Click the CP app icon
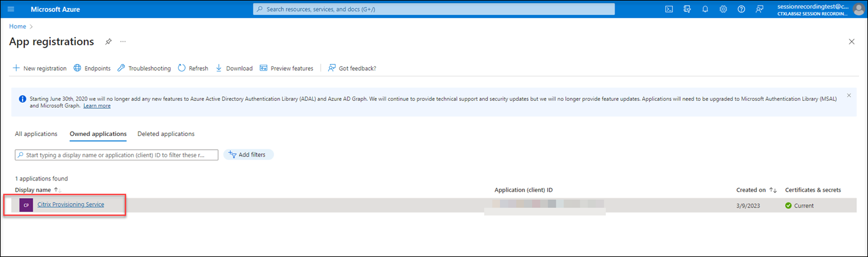The width and height of the screenshot is (868, 257). click(x=26, y=205)
